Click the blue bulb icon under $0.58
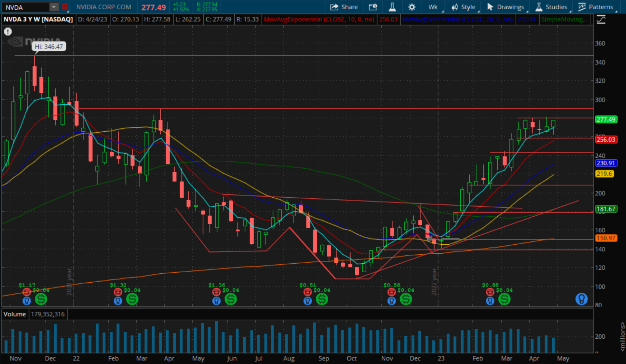626x364 pixels. point(391,301)
